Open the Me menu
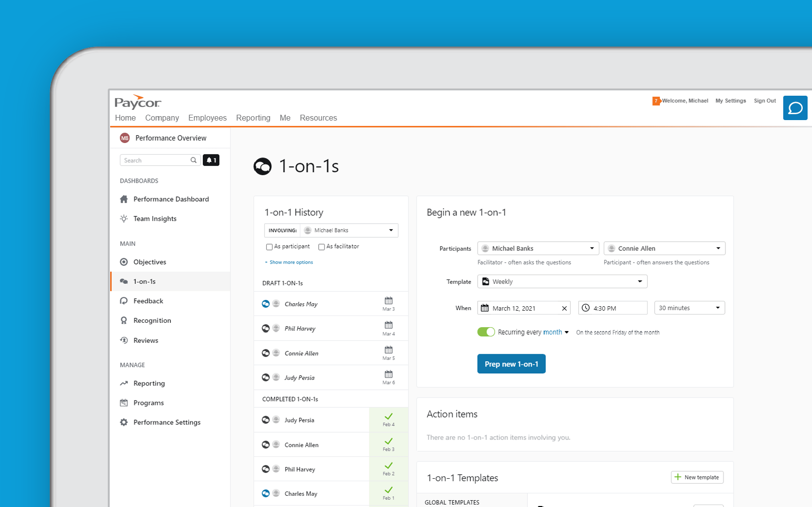Screen dimensions: 812x507 tap(285, 118)
